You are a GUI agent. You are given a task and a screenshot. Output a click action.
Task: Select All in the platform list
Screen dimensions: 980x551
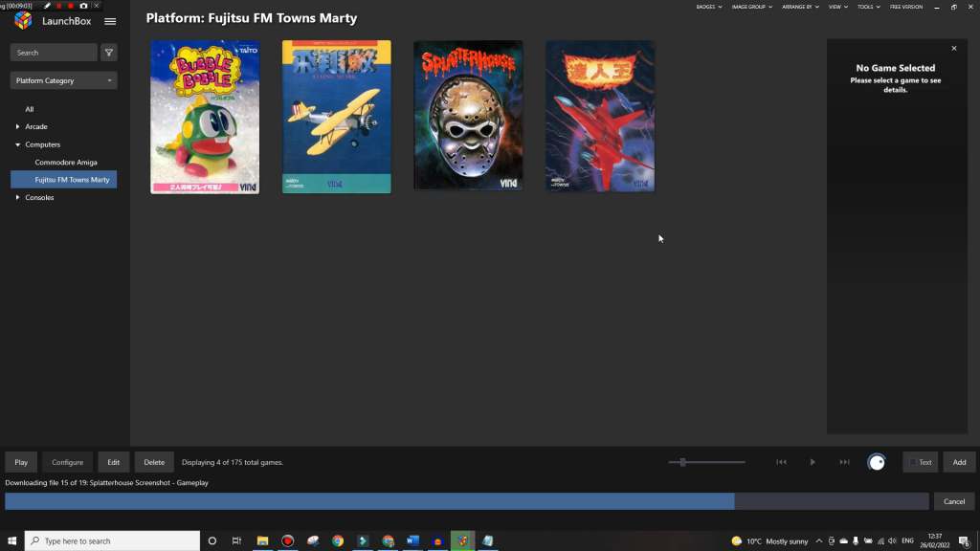tap(30, 109)
